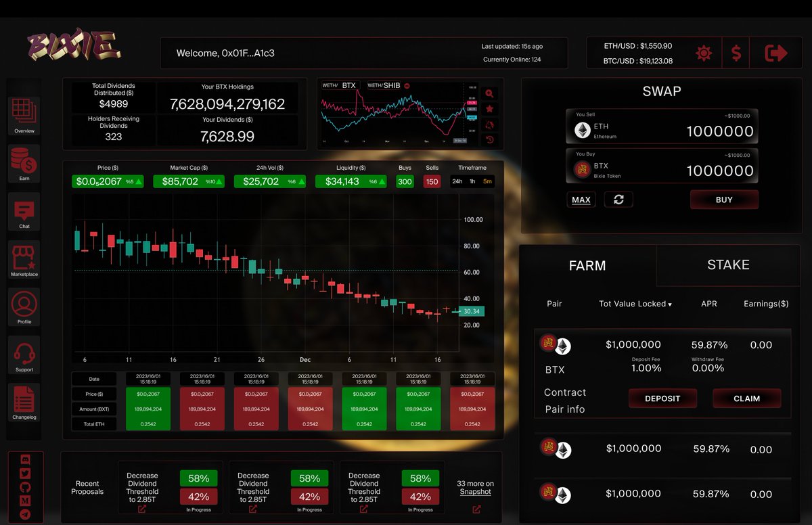
Task: Click the BUY button in Swap
Action: 724,200
